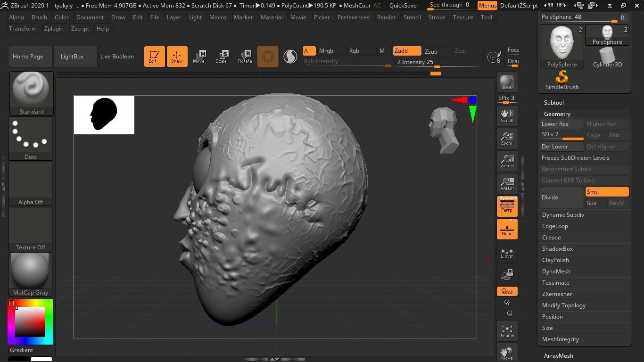Adjust the SPix slider
This screenshot has width=644, height=362.
coord(506,99)
